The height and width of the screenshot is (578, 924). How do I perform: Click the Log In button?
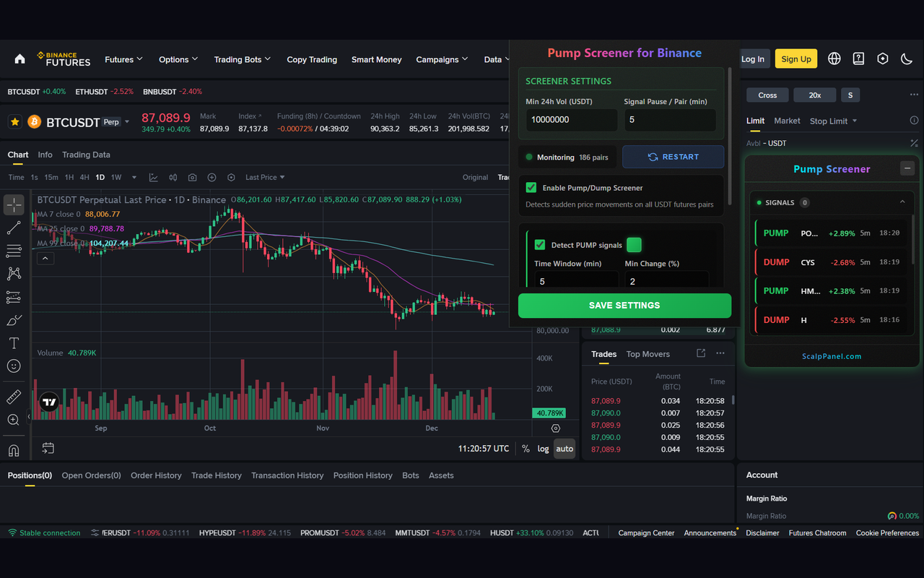pos(752,59)
